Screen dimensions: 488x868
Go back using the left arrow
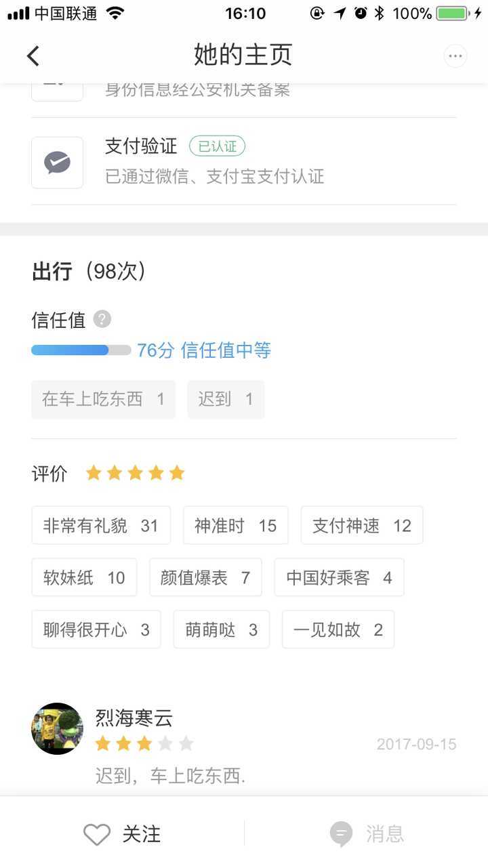click(33, 56)
